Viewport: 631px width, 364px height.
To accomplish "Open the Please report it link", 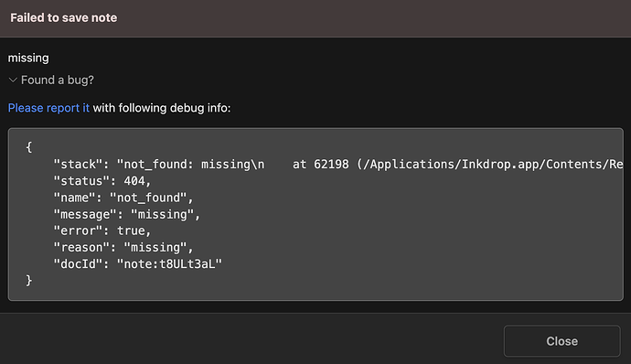I will click(48, 108).
